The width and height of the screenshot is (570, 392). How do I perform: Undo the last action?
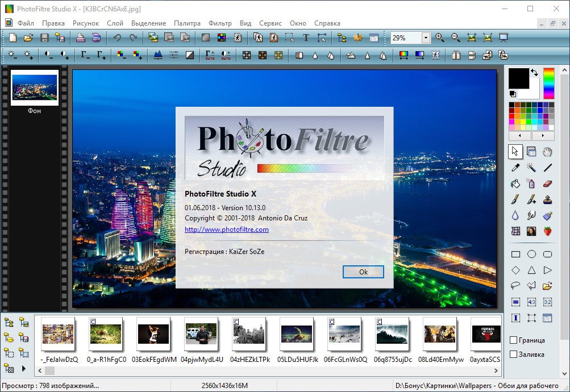pos(117,37)
